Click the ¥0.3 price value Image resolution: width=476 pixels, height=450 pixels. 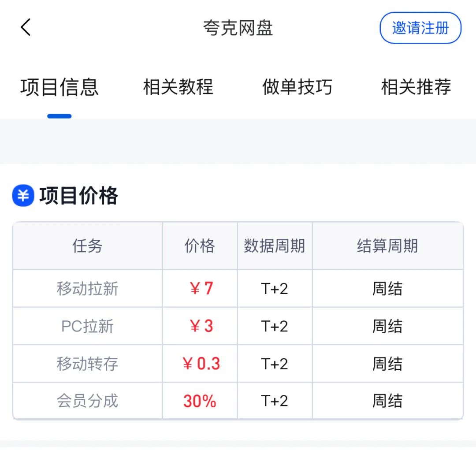click(201, 364)
